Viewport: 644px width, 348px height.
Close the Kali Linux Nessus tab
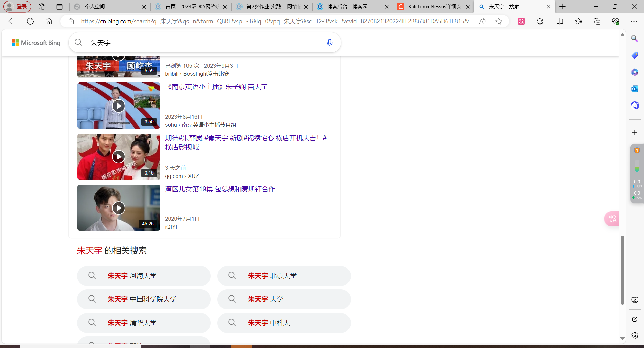point(468,7)
